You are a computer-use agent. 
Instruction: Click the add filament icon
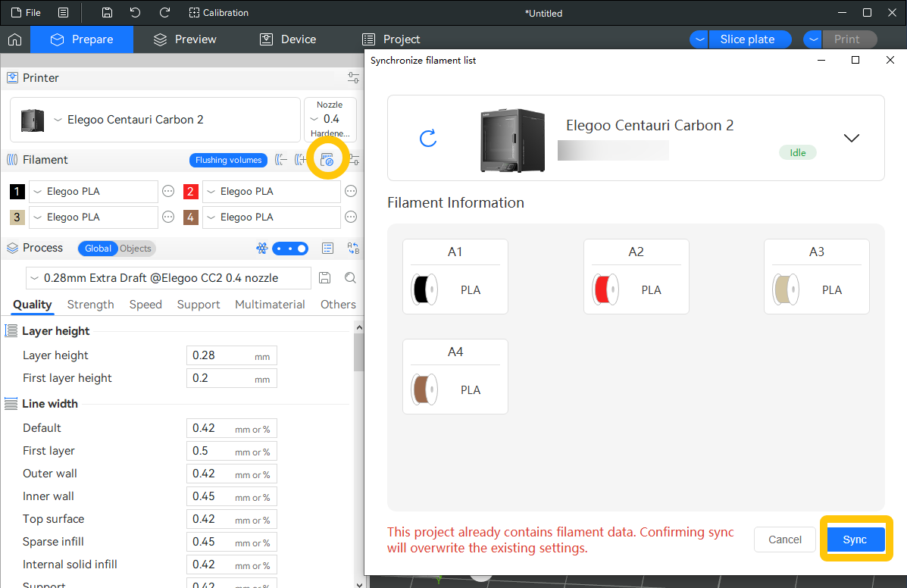(x=300, y=160)
